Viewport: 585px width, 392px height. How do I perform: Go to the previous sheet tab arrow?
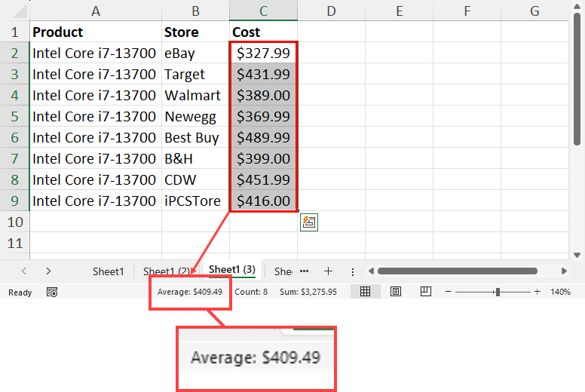(x=24, y=271)
